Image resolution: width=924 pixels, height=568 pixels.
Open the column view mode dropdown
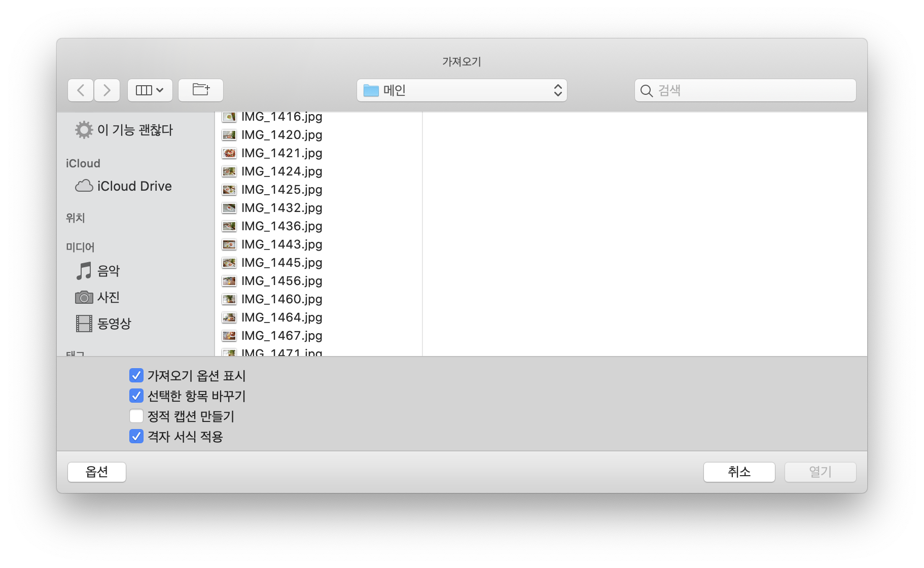(150, 90)
